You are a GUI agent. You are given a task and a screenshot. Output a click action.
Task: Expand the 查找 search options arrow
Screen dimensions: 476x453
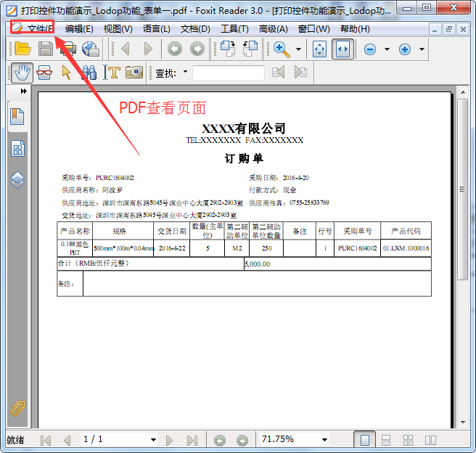[x=185, y=72]
